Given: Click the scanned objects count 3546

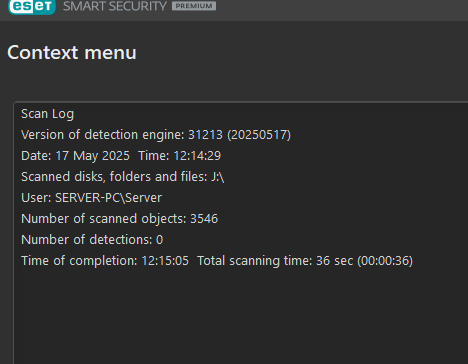Looking at the screenshot, I should tap(204, 219).
